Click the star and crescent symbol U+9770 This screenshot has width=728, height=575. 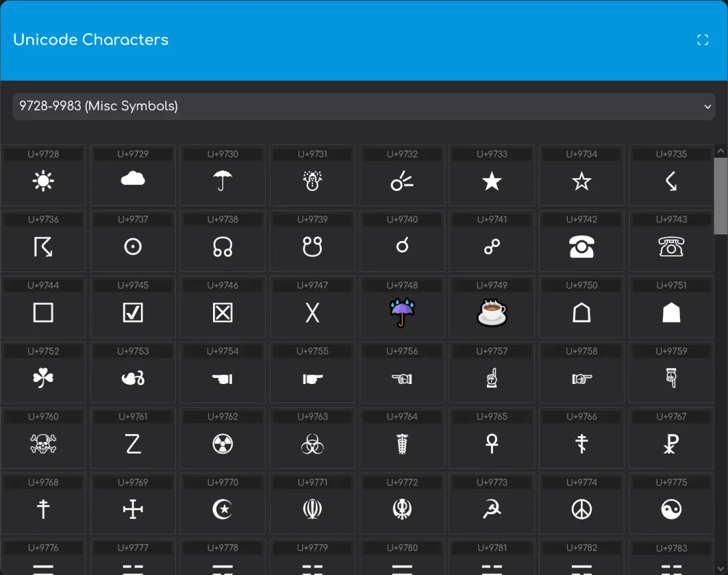click(222, 508)
